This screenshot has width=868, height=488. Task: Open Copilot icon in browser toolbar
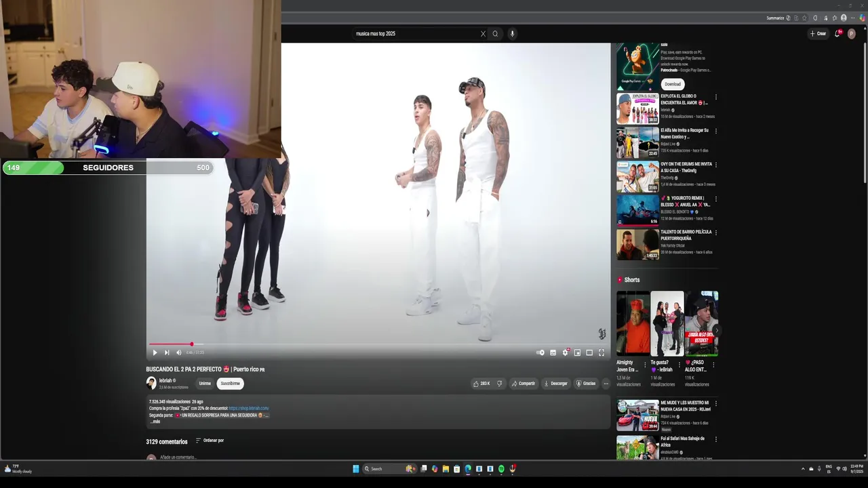point(863,18)
